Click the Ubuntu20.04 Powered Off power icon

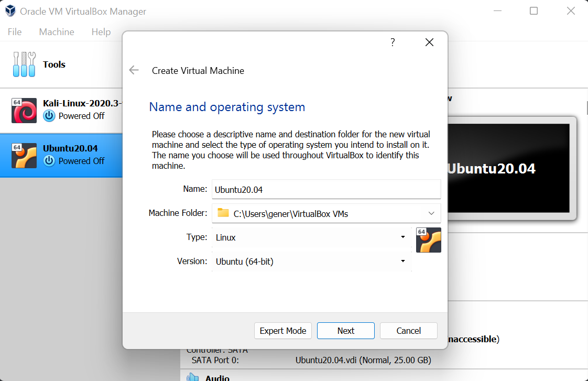pos(49,161)
